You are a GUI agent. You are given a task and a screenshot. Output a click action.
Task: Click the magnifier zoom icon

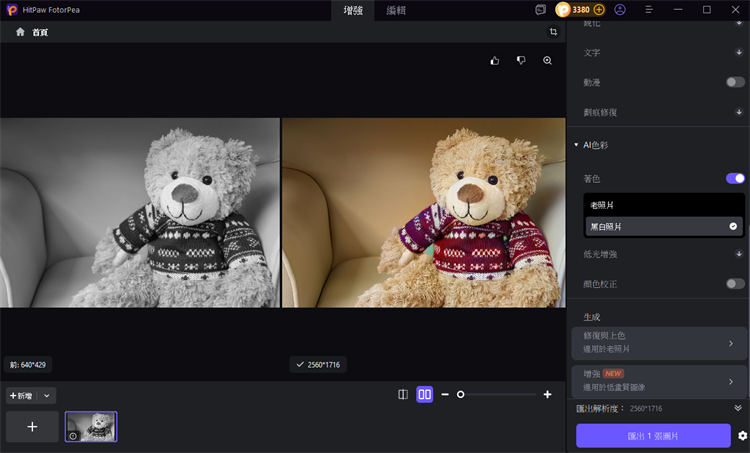tap(548, 60)
